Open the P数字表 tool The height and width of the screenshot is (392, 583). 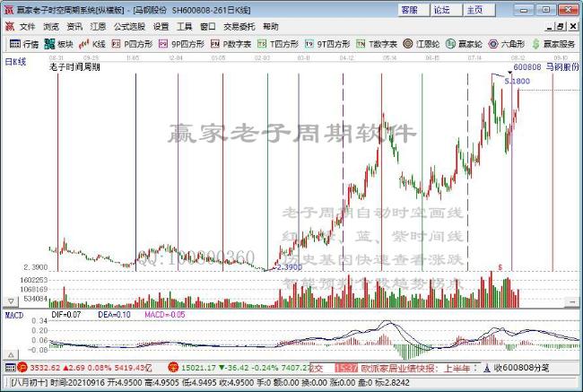click(231, 44)
